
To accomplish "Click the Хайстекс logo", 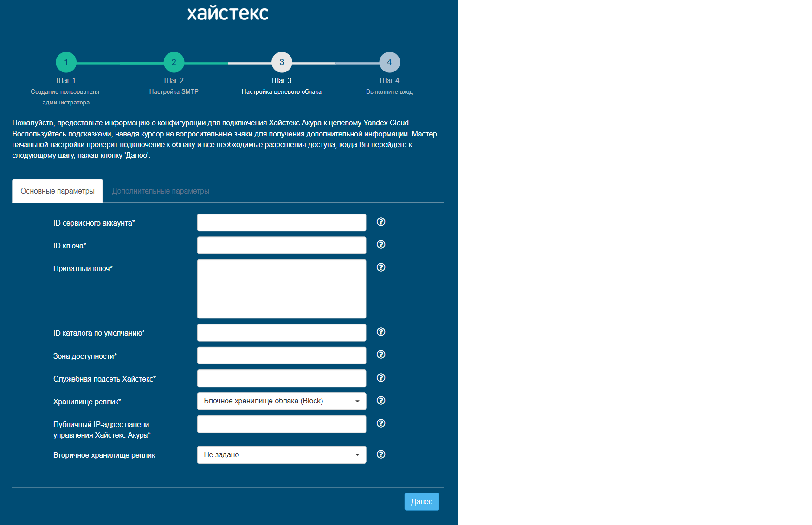I will click(x=228, y=13).
